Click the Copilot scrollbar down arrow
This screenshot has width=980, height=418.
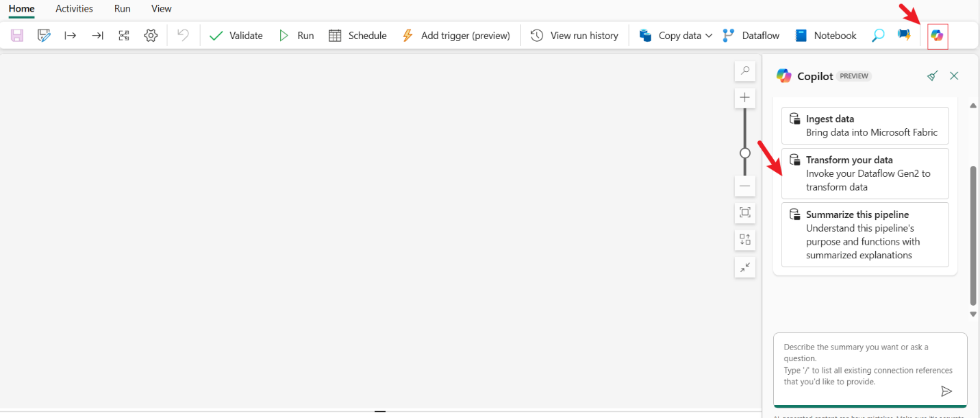[973, 314]
